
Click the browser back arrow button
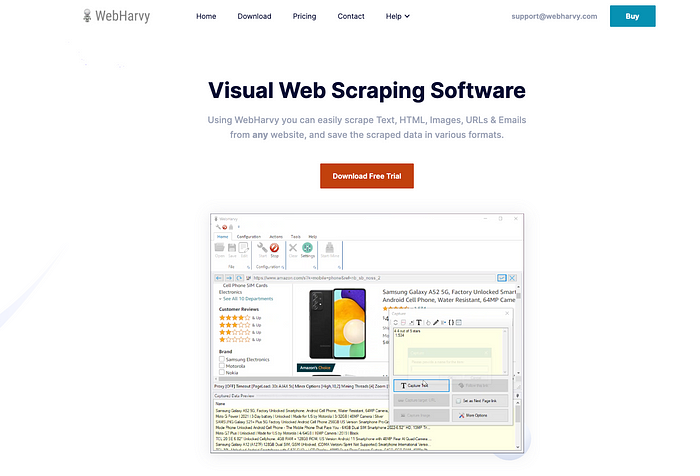219,278
